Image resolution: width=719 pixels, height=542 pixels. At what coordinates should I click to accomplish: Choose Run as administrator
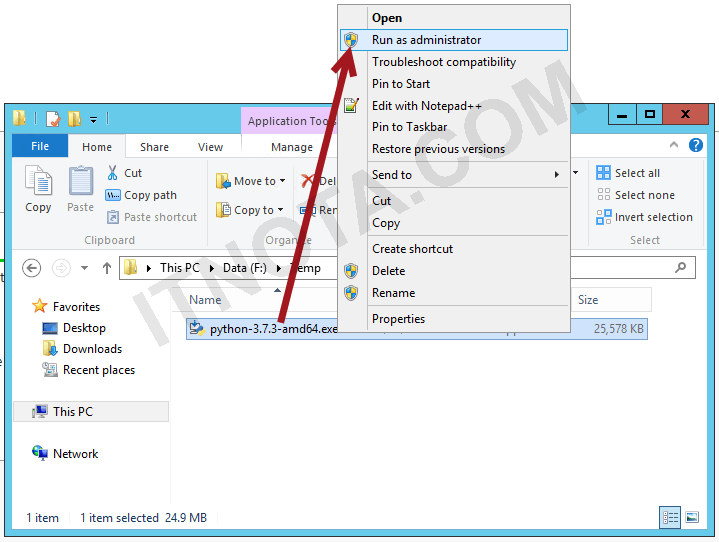[454, 40]
